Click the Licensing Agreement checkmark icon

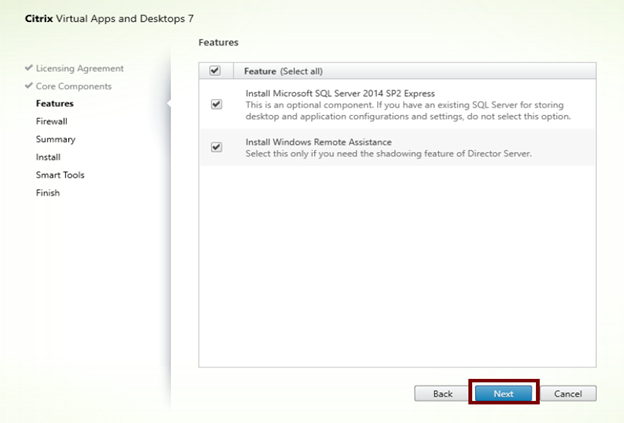pyautogui.click(x=29, y=68)
